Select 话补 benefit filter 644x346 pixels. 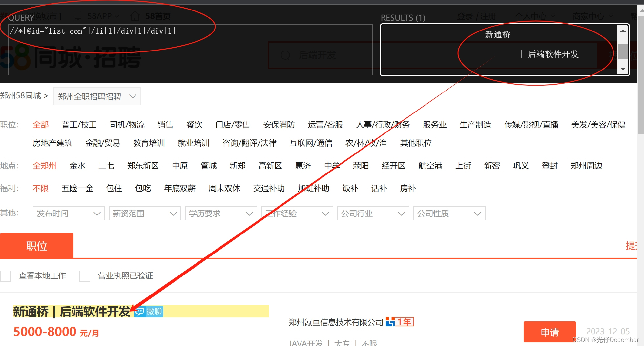click(379, 188)
